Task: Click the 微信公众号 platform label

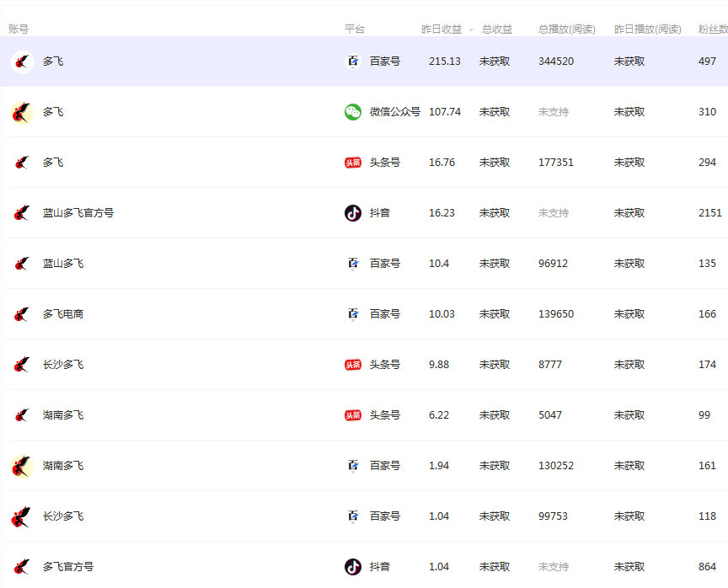Action: 394,112
